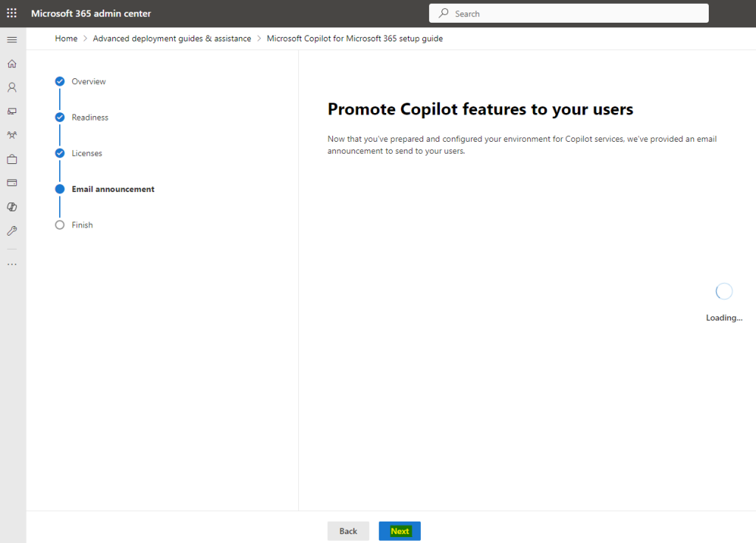
Task: Open Teams & groups icon in the sidebar
Action: coord(12,135)
